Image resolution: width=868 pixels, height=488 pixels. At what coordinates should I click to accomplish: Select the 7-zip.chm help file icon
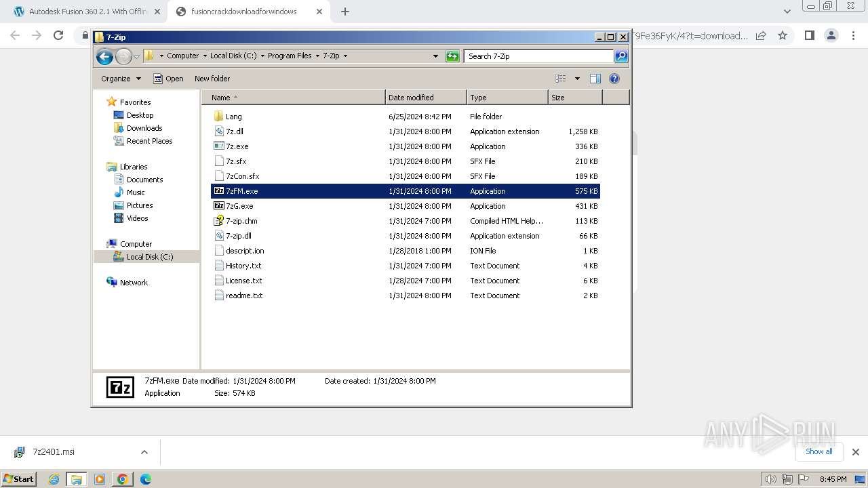[218, 221]
